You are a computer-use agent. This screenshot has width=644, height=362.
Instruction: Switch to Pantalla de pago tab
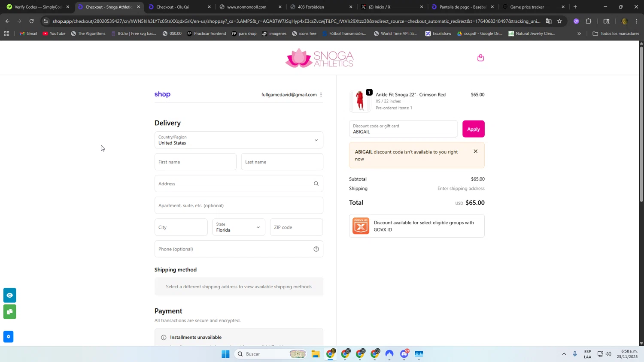[462, 7]
